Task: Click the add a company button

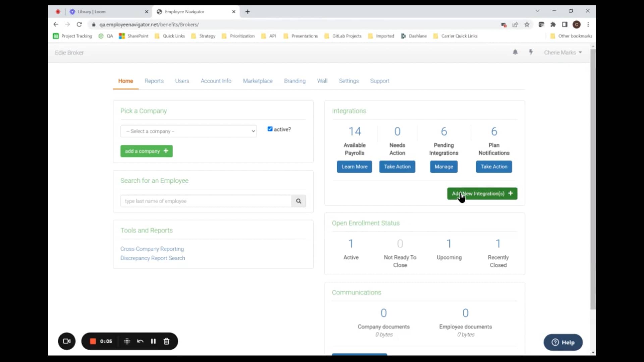Action: (146, 151)
